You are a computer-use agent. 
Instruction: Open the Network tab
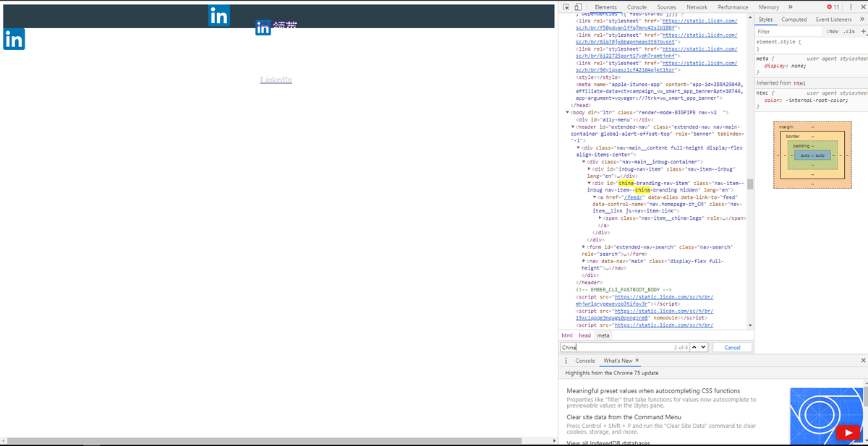[x=697, y=7]
